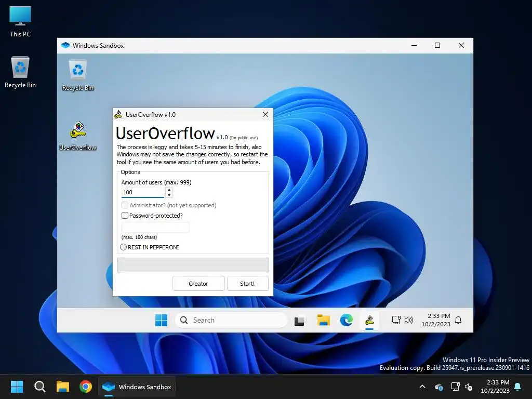Close the UserOverflow v1.0 dialog
This screenshot has height=399, width=532.
click(265, 114)
